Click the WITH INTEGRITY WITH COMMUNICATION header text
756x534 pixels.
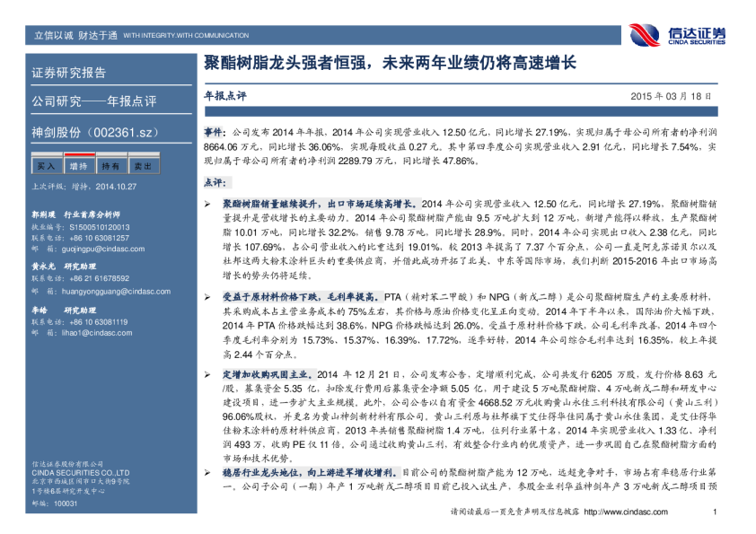click(x=186, y=36)
